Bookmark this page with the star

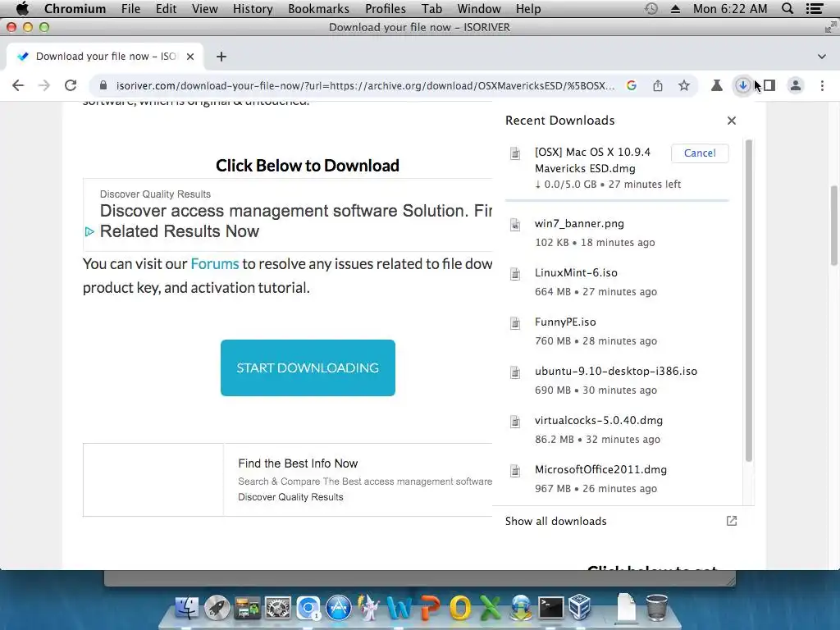point(684,85)
